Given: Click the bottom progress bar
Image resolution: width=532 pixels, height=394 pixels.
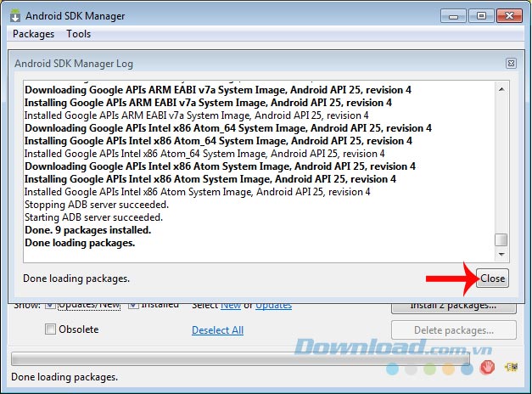Looking at the screenshot, I should point(240,358).
